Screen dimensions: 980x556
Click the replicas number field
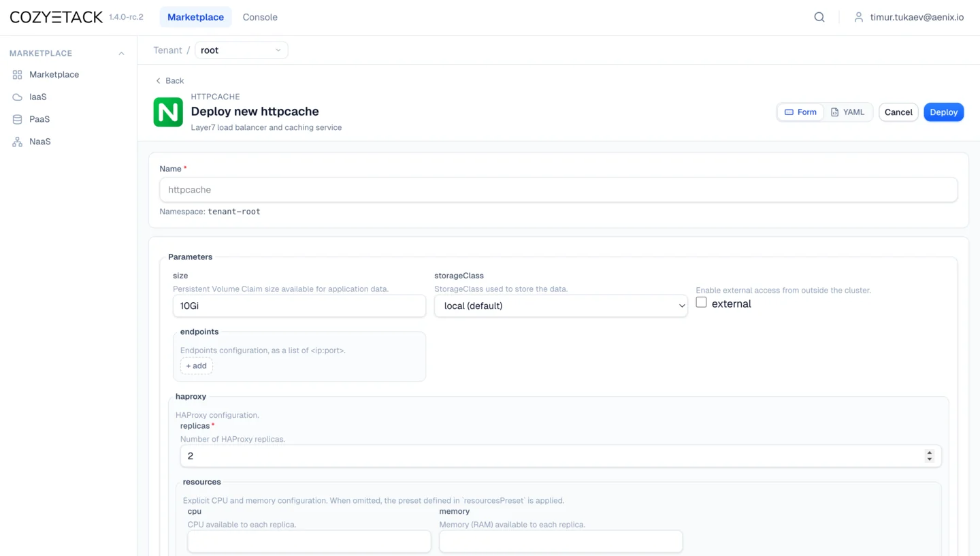coord(561,456)
